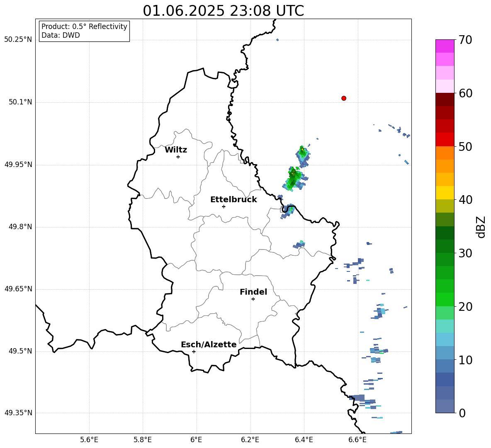Click the title text 01.06.2025 23:08 UTC
Image resolution: width=491 pixels, height=448 pixels.
(x=223, y=11)
